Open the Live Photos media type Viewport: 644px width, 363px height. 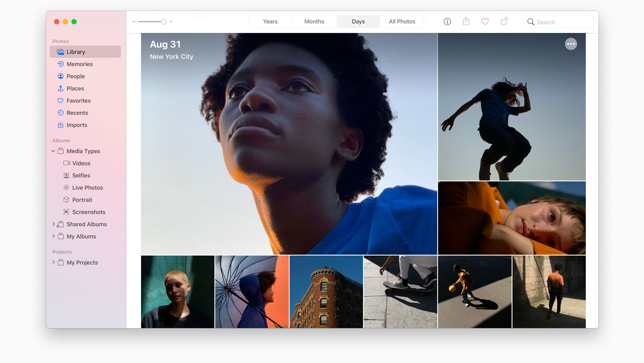(x=87, y=188)
